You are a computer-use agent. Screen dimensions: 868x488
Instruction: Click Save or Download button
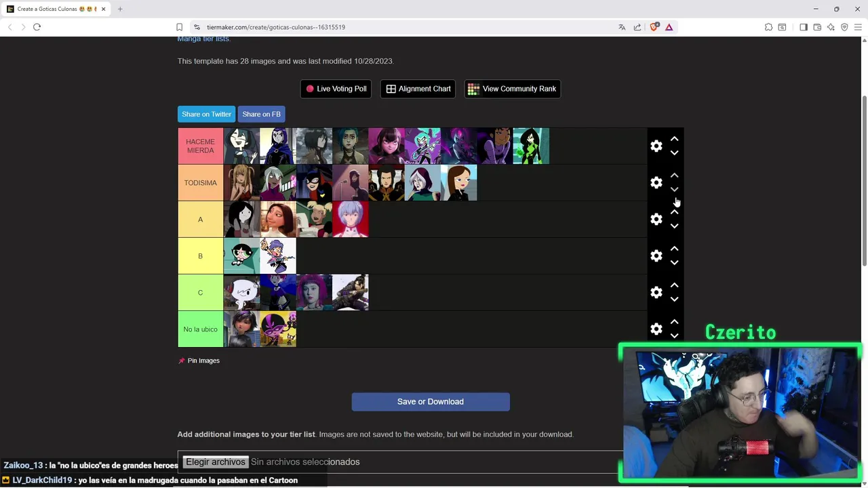pos(431,401)
